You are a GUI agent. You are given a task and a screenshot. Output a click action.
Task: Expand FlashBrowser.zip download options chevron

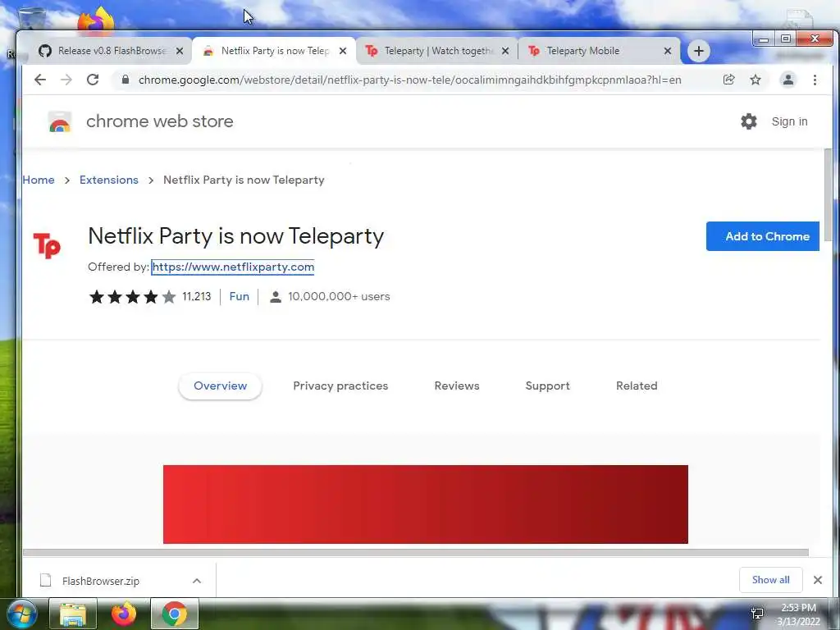coord(197,581)
